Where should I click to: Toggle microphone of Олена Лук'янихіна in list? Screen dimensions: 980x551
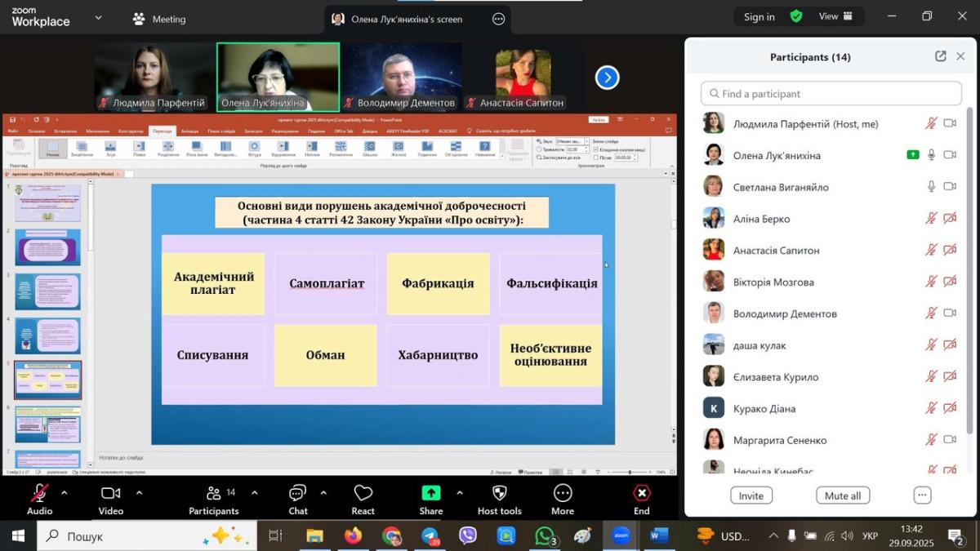931,155
